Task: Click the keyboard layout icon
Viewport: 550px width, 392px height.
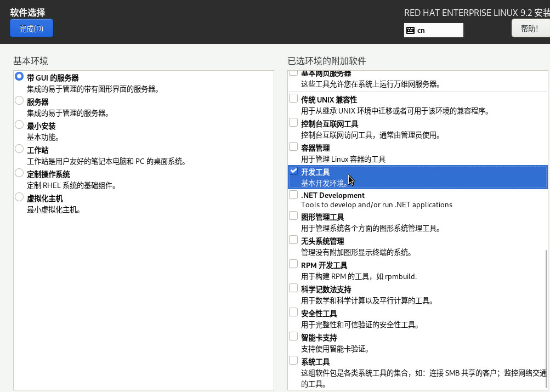Action: 410,31
